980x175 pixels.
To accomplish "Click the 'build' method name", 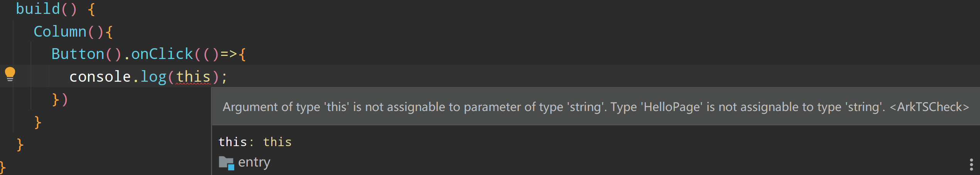I will tap(38, 9).
